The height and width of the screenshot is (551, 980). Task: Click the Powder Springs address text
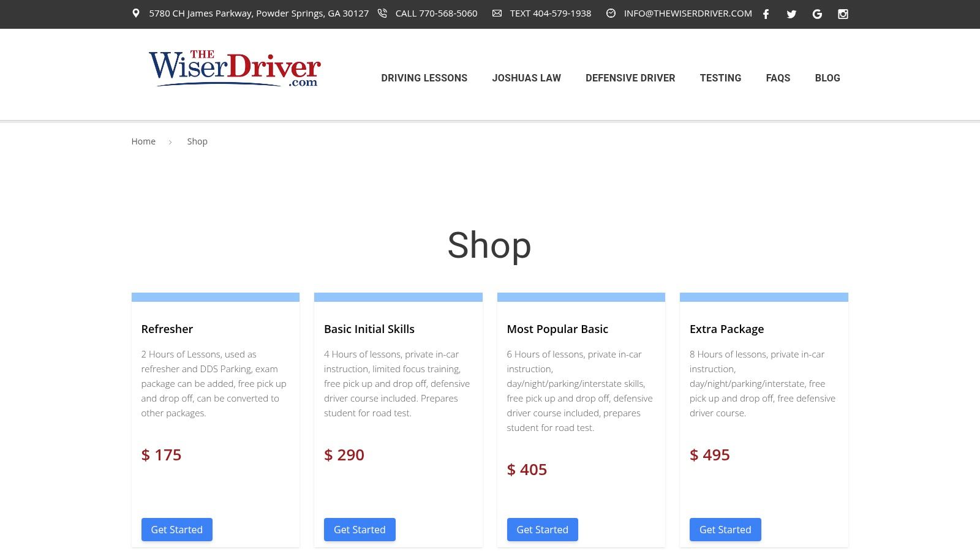pyautogui.click(x=259, y=13)
